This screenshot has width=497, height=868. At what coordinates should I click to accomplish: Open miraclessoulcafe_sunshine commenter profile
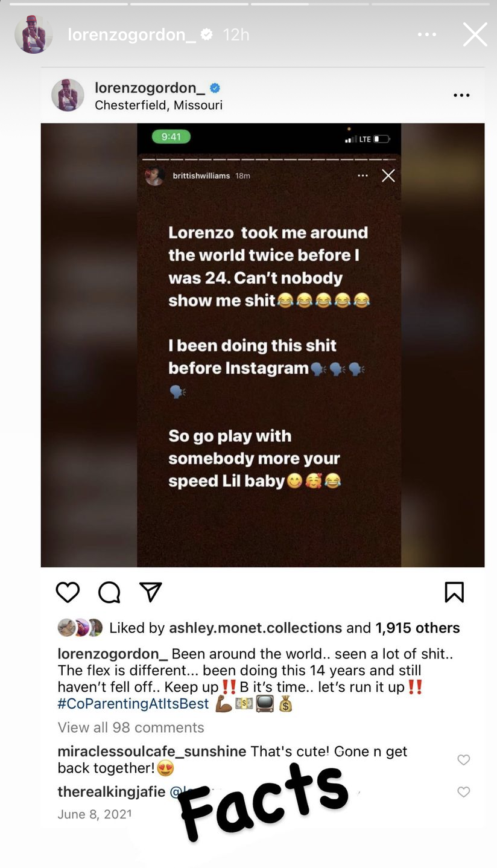coord(151,752)
